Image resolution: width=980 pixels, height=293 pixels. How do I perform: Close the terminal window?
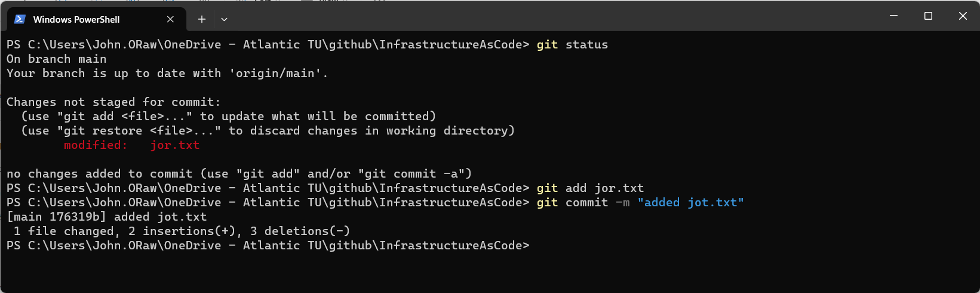pos(963,16)
